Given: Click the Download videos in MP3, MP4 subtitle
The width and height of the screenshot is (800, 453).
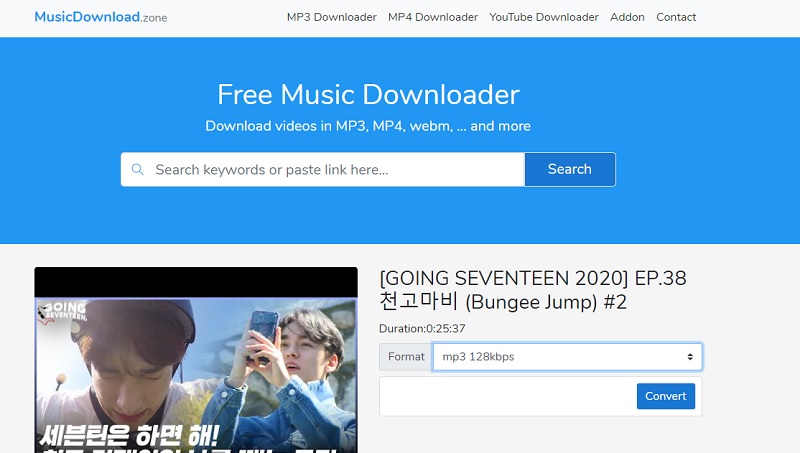Looking at the screenshot, I should 368,126.
